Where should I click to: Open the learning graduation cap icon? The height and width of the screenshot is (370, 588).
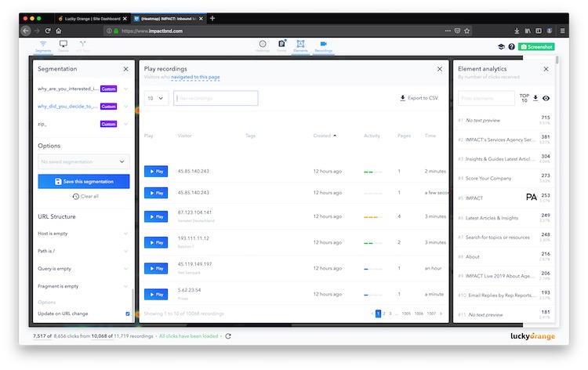tap(501, 47)
